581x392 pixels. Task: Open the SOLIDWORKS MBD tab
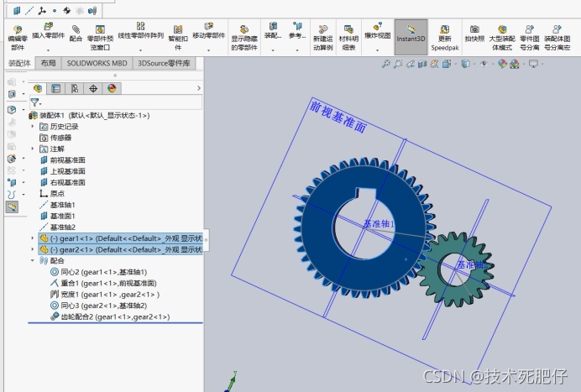[97, 63]
